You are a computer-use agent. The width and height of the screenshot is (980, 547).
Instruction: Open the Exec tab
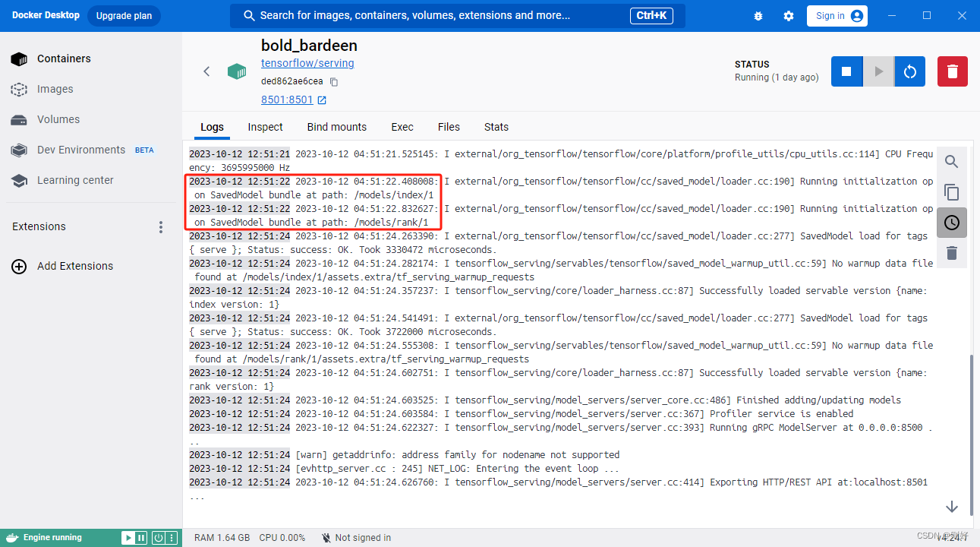coord(402,127)
